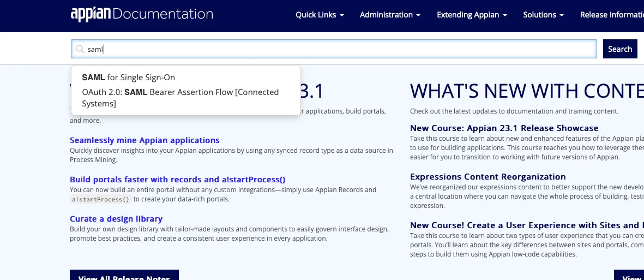Viewport: 644px width, 280px height.
Task: Click the Search button
Action: [620, 49]
